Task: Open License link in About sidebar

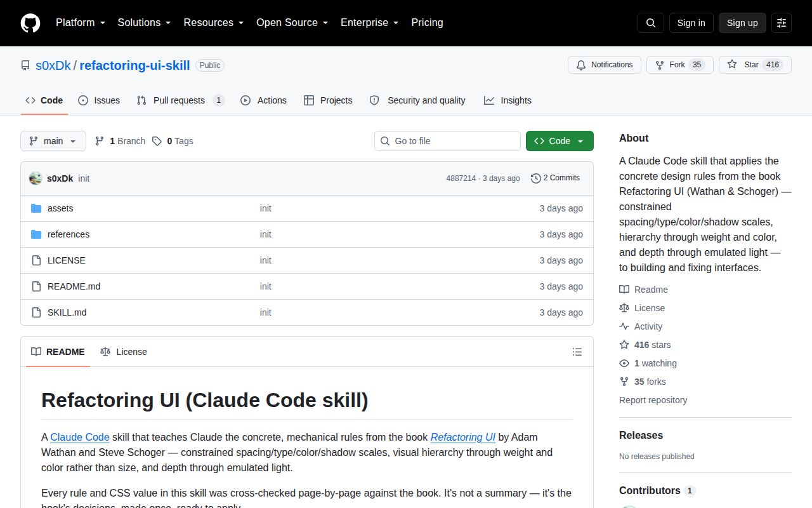Action: [x=642, y=308]
